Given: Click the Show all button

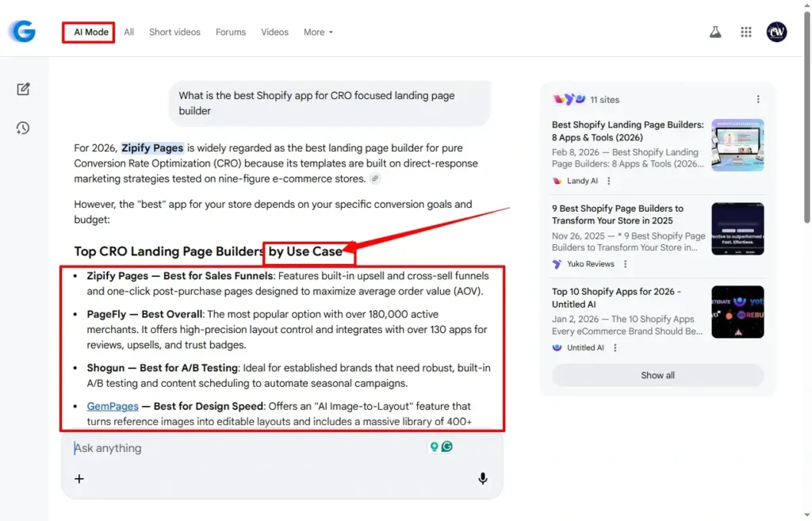Looking at the screenshot, I should [x=657, y=374].
